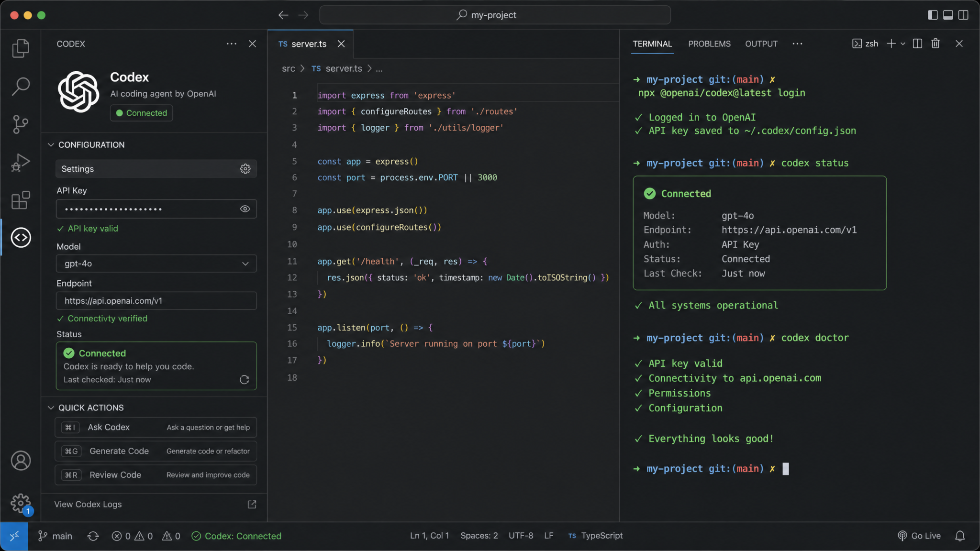Open Codex panel more actions ellipsis
The height and width of the screenshot is (551, 980).
pos(232,44)
